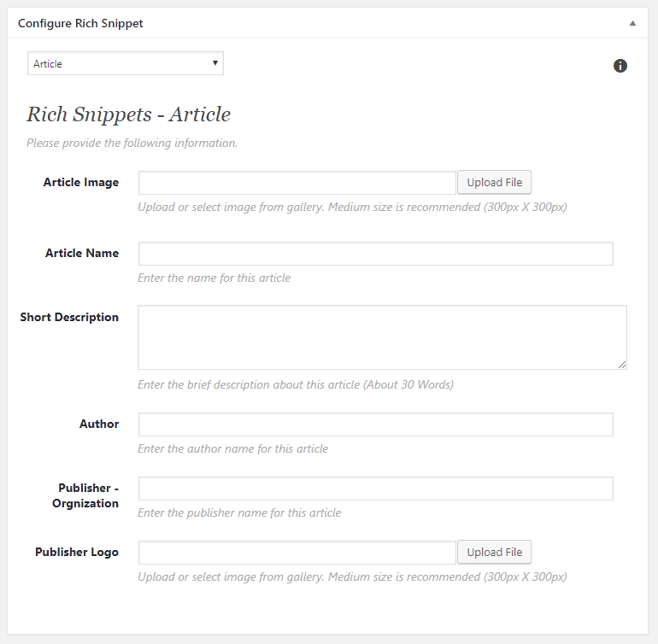Open the Article snippet type dropdown

(126, 64)
